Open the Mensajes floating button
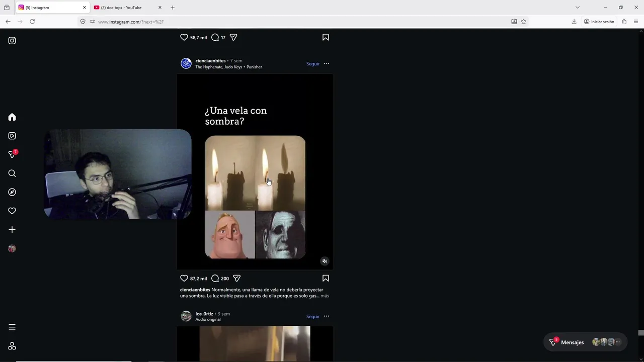The height and width of the screenshot is (362, 644). click(x=586, y=342)
